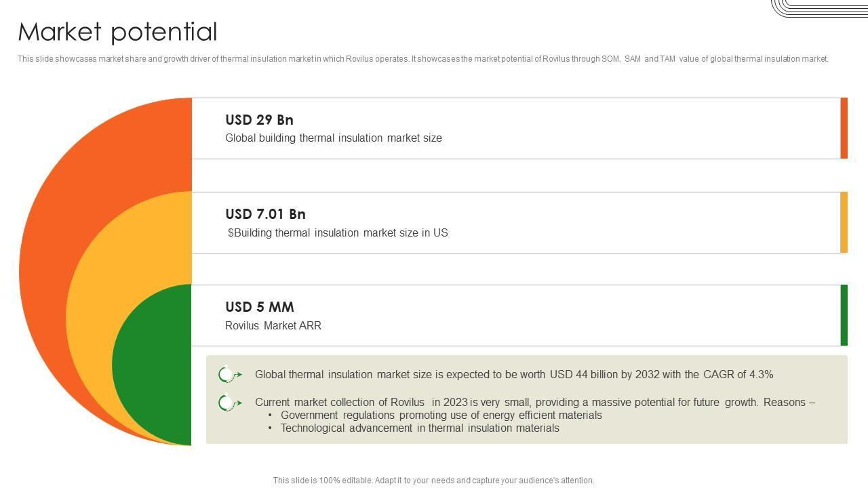The height and width of the screenshot is (488, 868).
Task: Click the arrow icon beside the Current market collection line
Action: 230,403
